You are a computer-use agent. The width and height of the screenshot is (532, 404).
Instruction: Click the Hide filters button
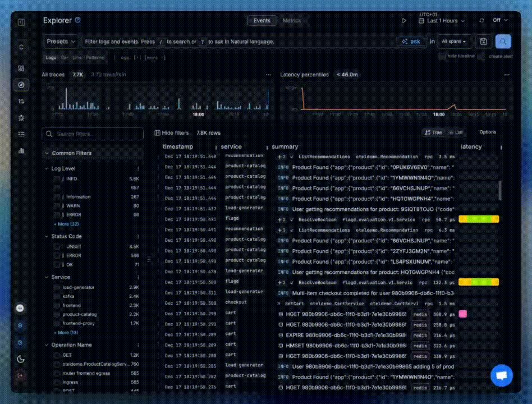pyautogui.click(x=170, y=132)
